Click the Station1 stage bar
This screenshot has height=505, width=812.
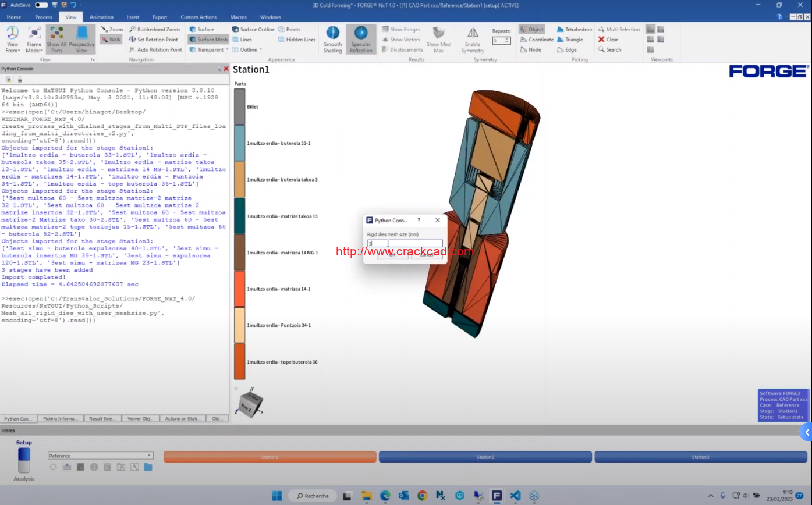[270, 457]
